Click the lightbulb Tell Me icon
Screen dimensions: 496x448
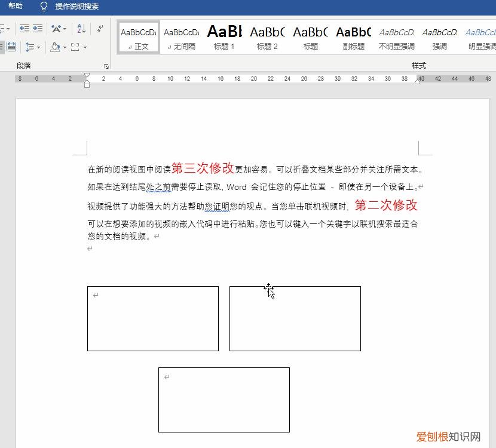44,7
